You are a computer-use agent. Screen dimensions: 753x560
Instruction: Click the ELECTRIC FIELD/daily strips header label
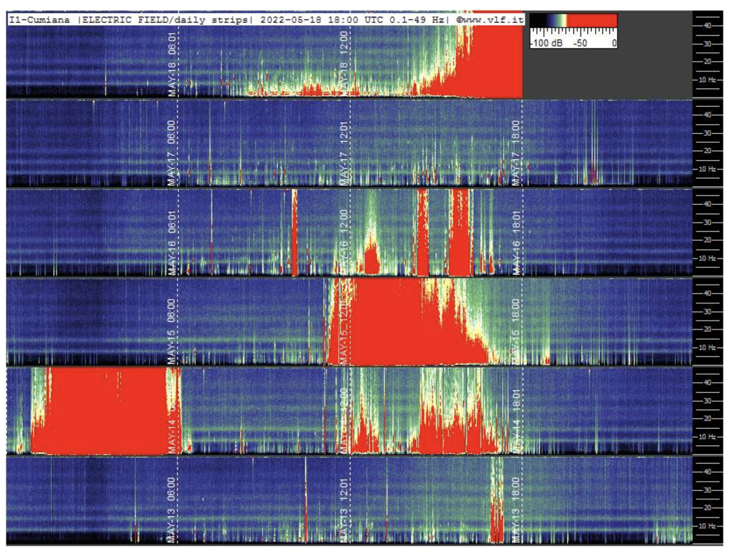coord(165,20)
